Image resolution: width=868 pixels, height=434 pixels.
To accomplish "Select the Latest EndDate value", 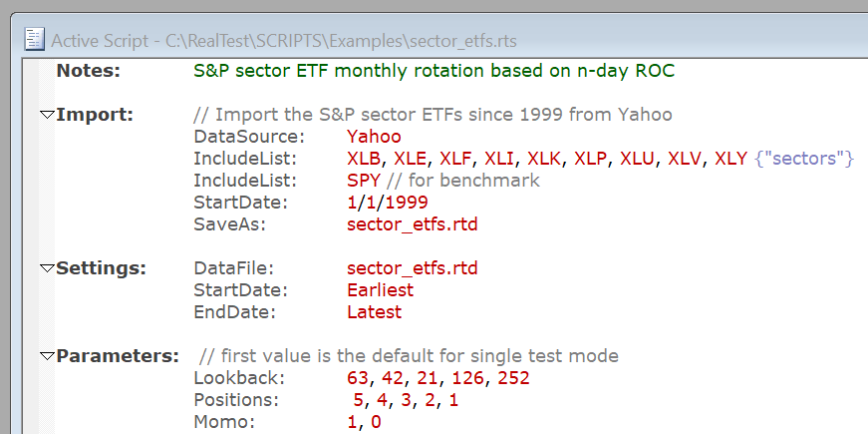I will pyautogui.click(x=374, y=312).
